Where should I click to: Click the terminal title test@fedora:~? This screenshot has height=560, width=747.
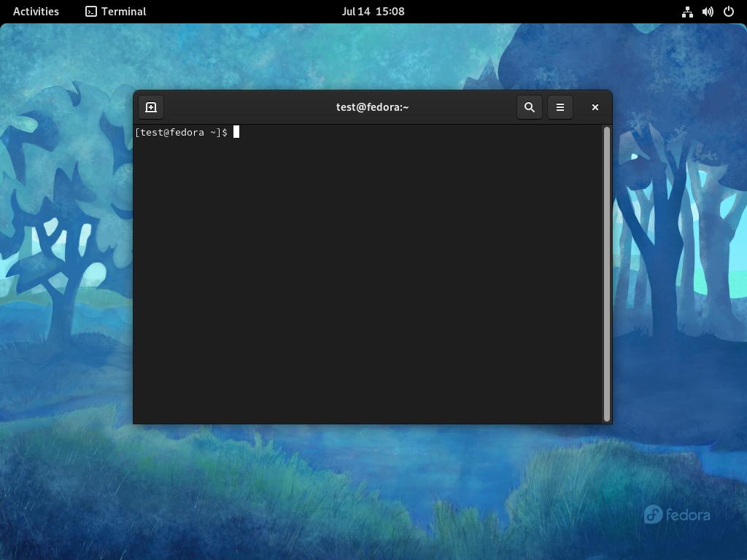pos(373,107)
